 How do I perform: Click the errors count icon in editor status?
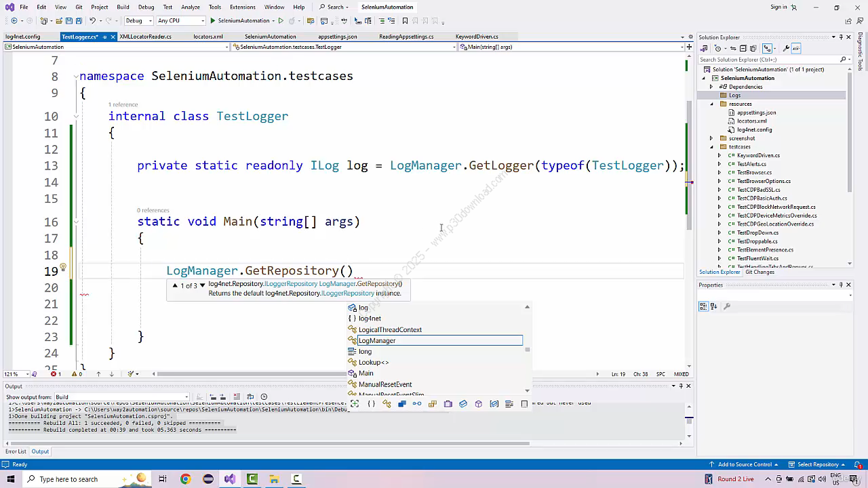[x=56, y=374]
